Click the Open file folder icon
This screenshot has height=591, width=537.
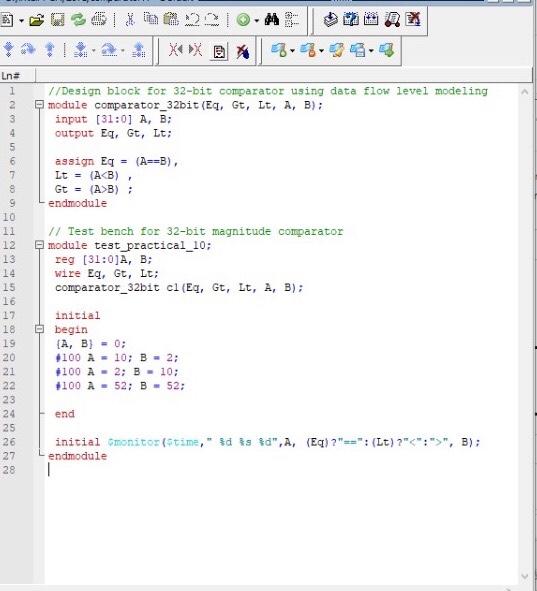37,20
